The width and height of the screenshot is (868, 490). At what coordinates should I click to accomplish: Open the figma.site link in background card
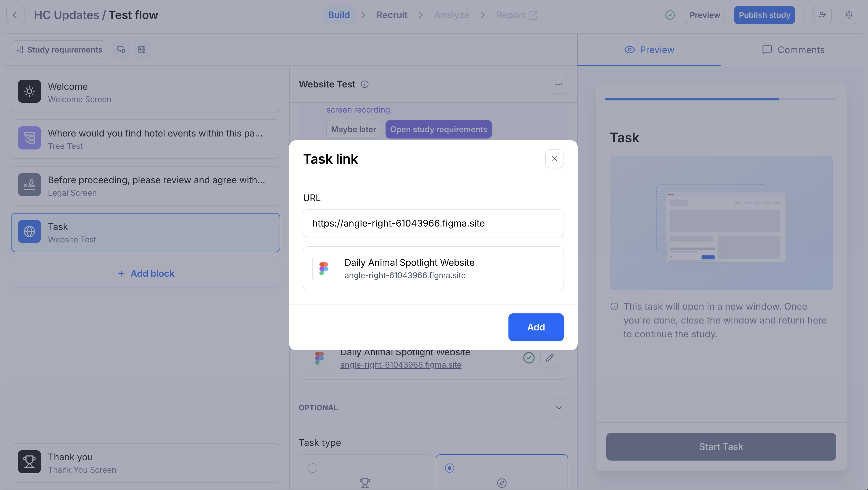401,365
